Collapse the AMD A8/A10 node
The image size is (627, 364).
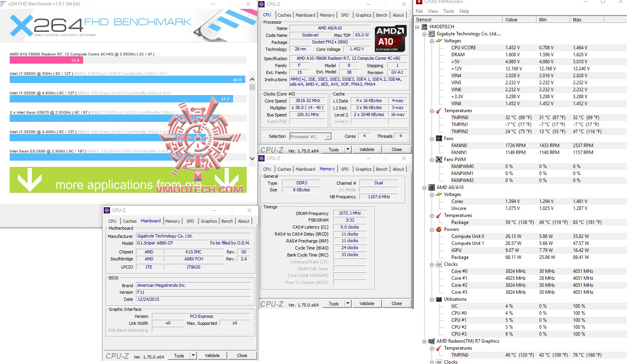[425, 187]
